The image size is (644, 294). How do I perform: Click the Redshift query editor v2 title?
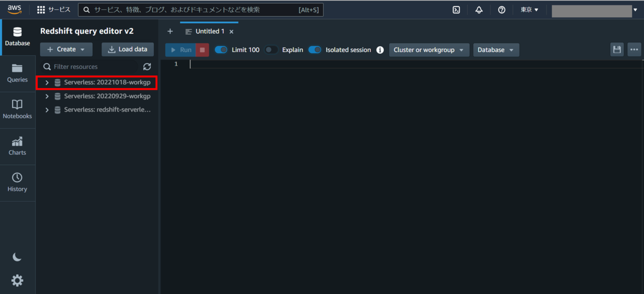[87, 31]
